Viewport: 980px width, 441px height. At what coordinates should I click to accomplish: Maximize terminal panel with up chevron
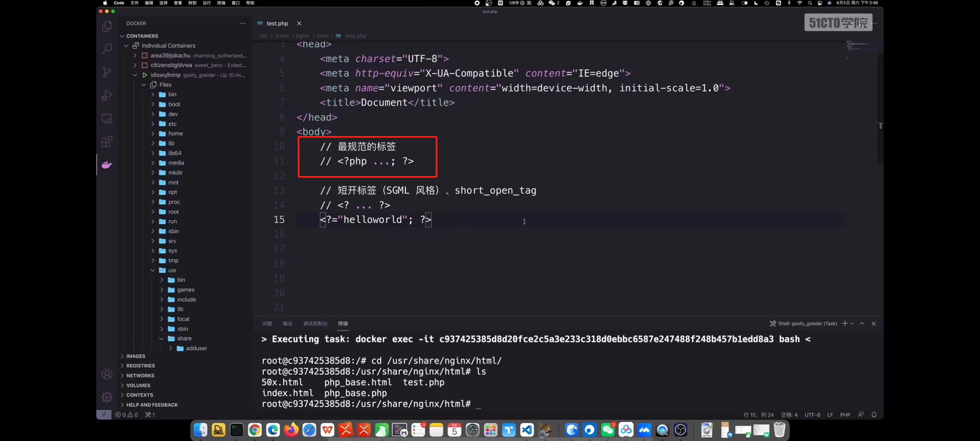(862, 323)
